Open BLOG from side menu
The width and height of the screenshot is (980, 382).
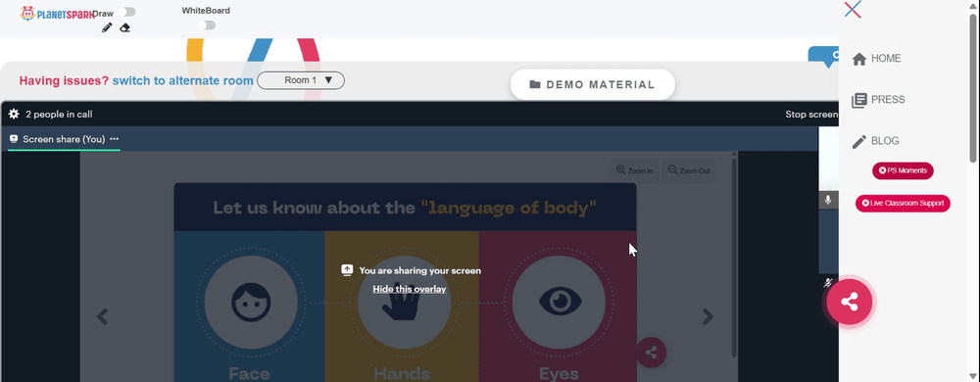coord(885,140)
